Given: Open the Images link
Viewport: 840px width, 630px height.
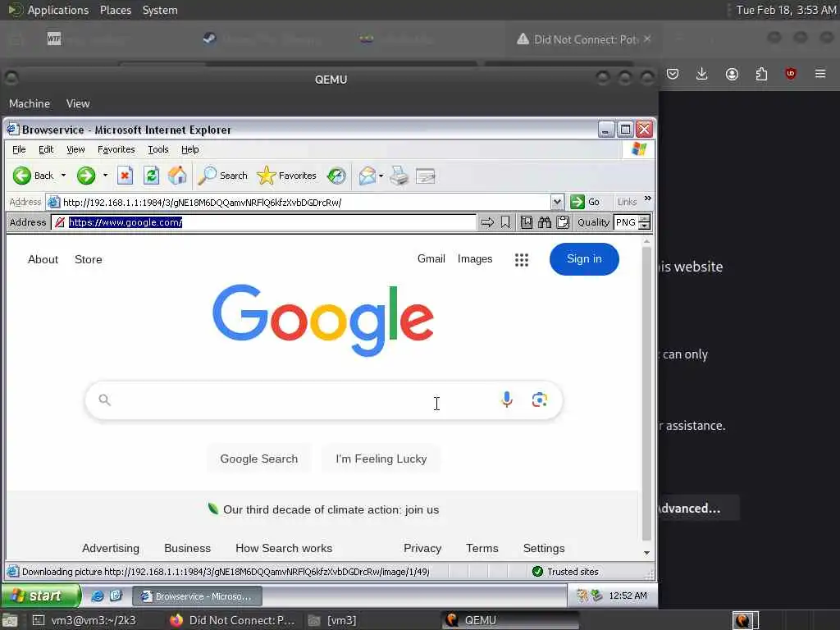Looking at the screenshot, I should coord(475,258).
